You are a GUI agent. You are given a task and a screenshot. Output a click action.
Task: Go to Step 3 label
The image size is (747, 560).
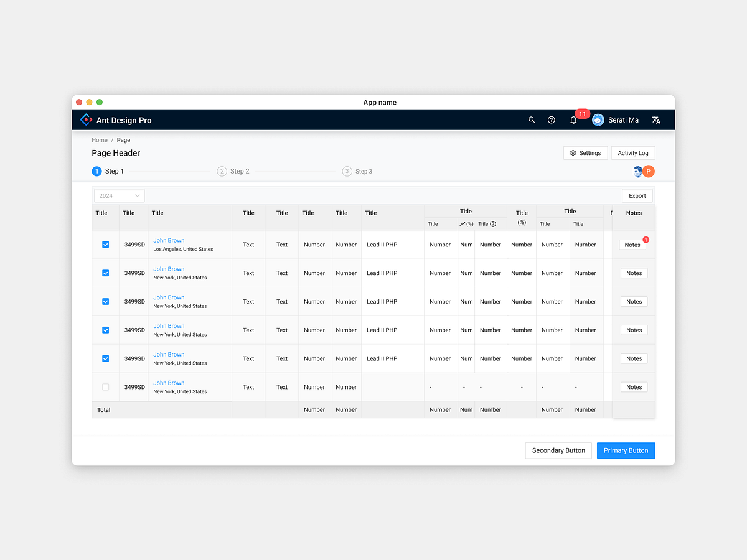tap(364, 171)
